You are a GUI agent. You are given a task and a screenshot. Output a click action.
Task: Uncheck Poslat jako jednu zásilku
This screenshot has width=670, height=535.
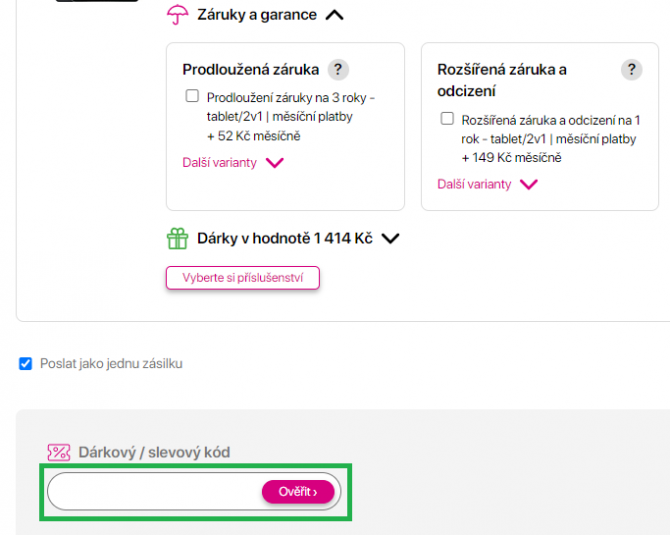pyautogui.click(x=26, y=363)
